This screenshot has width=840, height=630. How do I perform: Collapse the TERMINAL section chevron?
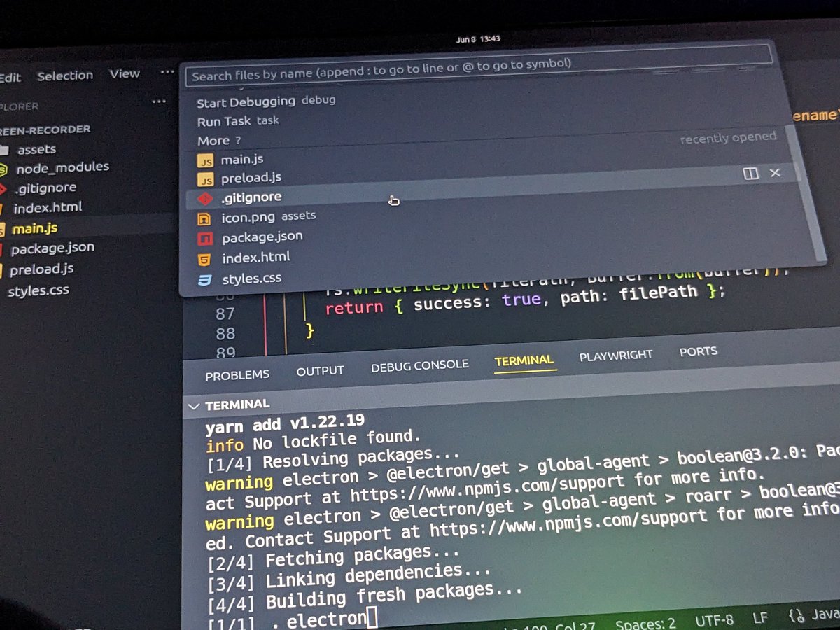point(194,406)
